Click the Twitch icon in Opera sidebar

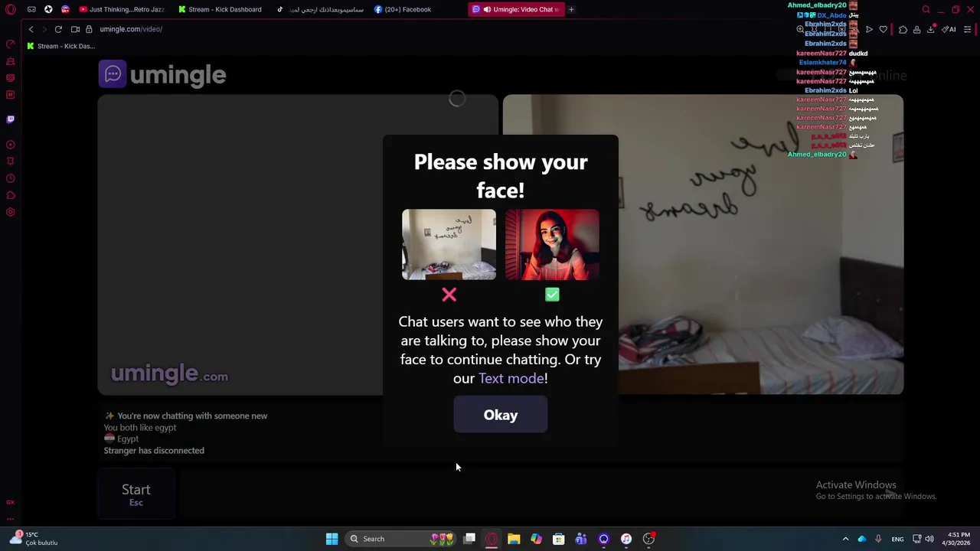(x=11, y=119)
